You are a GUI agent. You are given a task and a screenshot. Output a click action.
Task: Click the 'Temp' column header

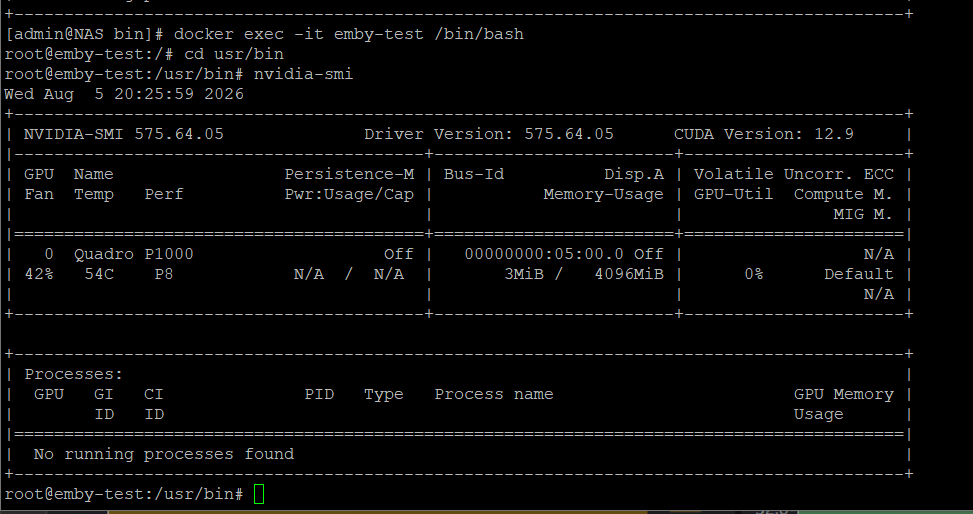[x=94, y=194]
